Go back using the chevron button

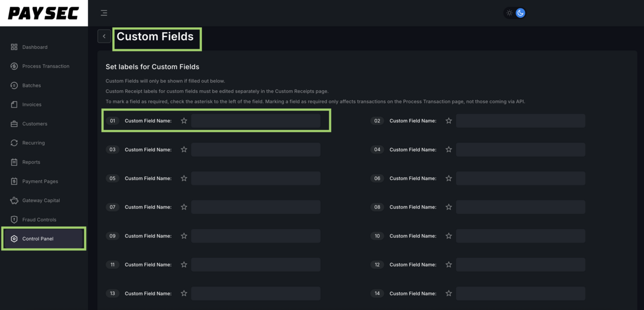coord(104,36)
